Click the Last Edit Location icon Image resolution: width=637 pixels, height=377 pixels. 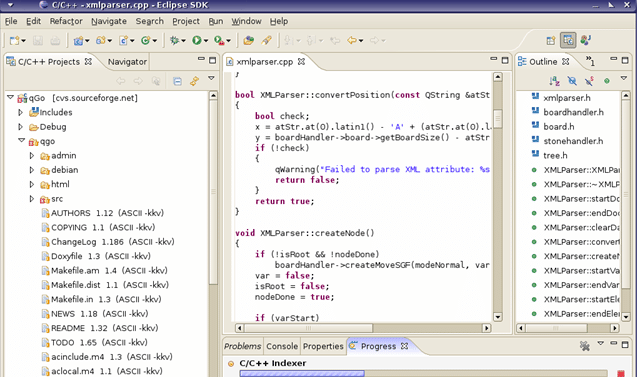tap(335, 41)
